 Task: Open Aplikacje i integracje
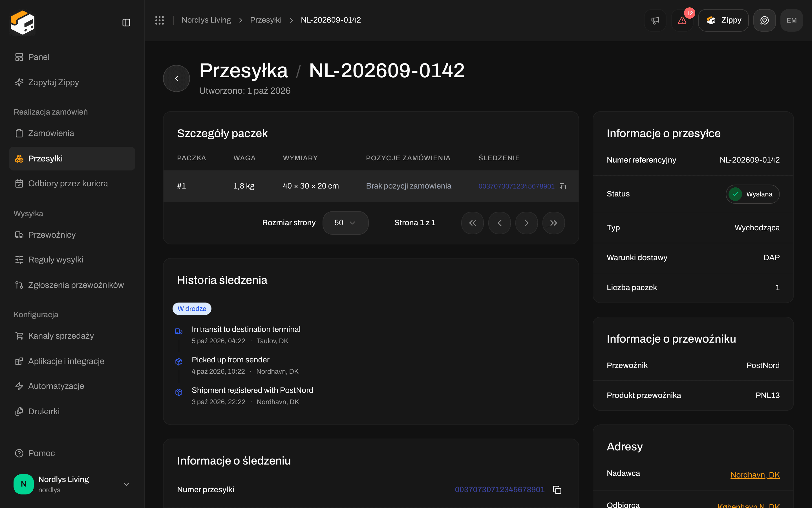click(x=72, y=361)
